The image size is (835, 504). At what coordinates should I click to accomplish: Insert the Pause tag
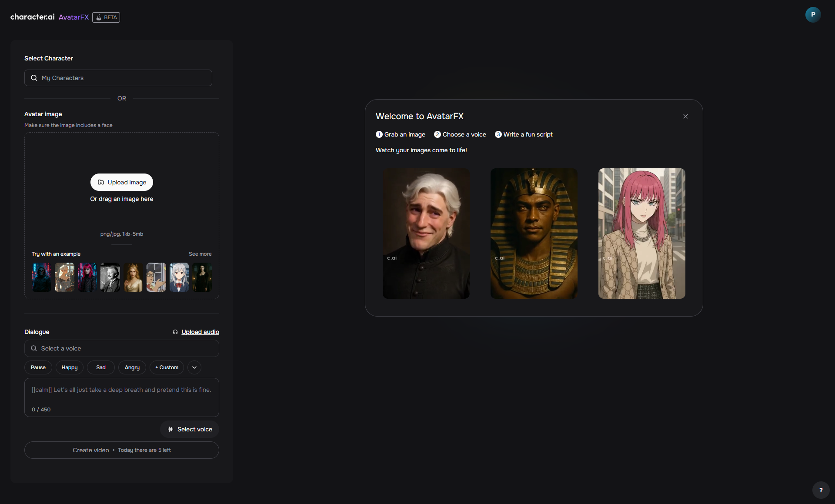pyautogui.click(x=38, y=367)
